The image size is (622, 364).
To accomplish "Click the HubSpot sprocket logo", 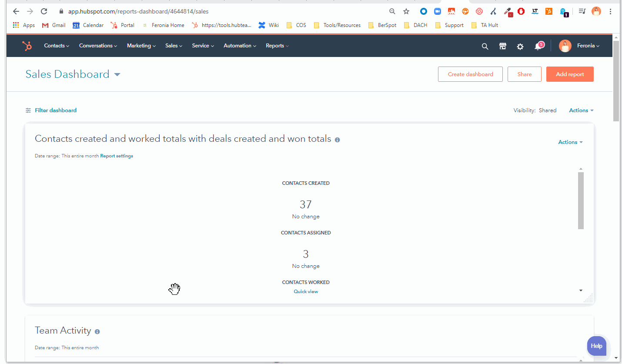I will (x=27, y=46).
